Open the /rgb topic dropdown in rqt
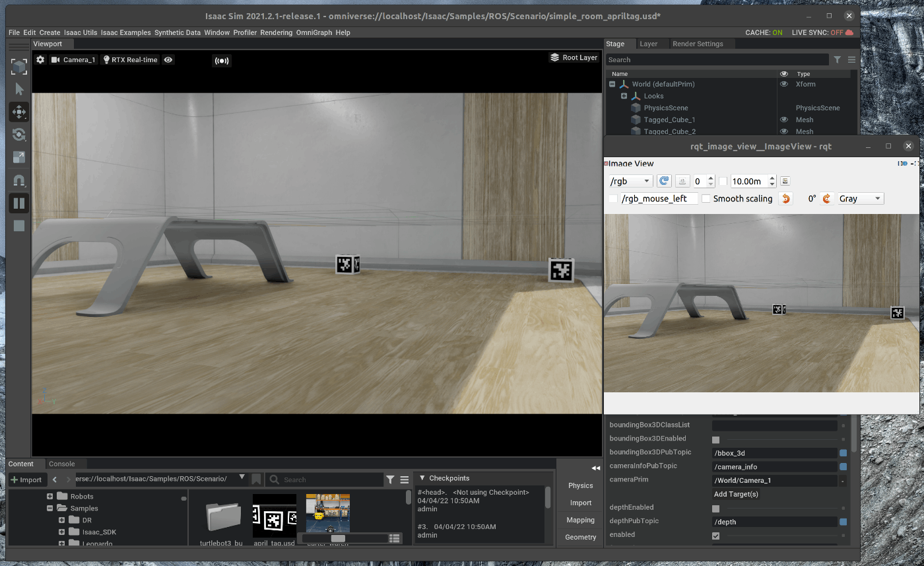924x566 pixels. 631,181
